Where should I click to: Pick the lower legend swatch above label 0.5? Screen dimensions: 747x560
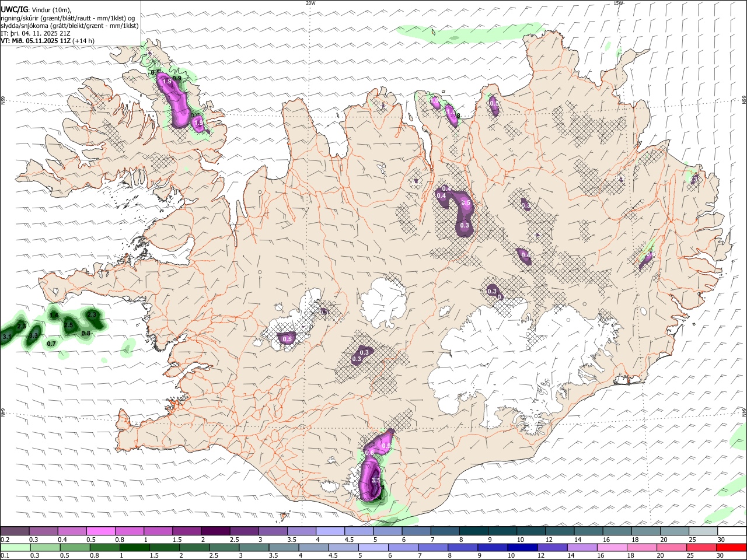pyautogui.click(x=75, y=547)
